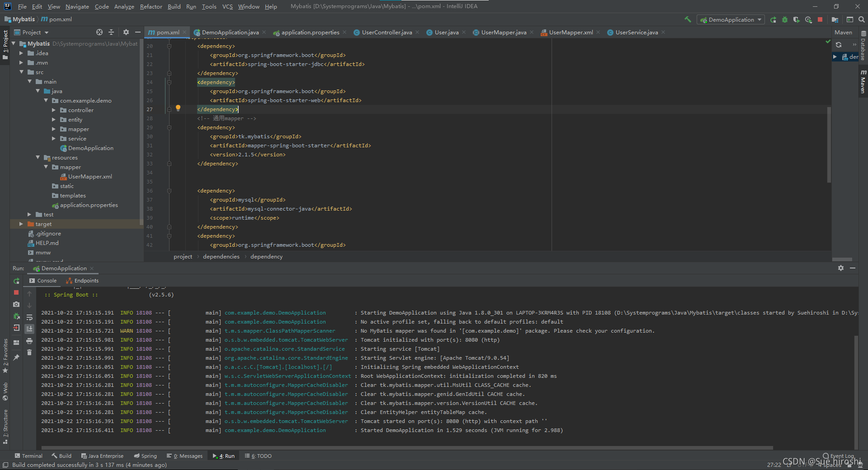The width and height of the screenshot is (868, 470).
Task: Click locate-in-tree icon in Project panel header
Action: click(99, 32)
